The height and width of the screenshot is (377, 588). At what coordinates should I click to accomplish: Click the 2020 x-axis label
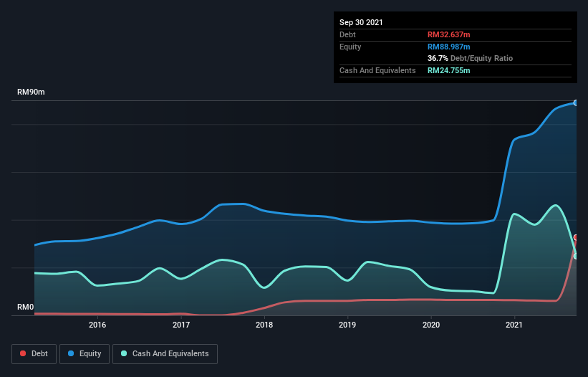point(431,325)
